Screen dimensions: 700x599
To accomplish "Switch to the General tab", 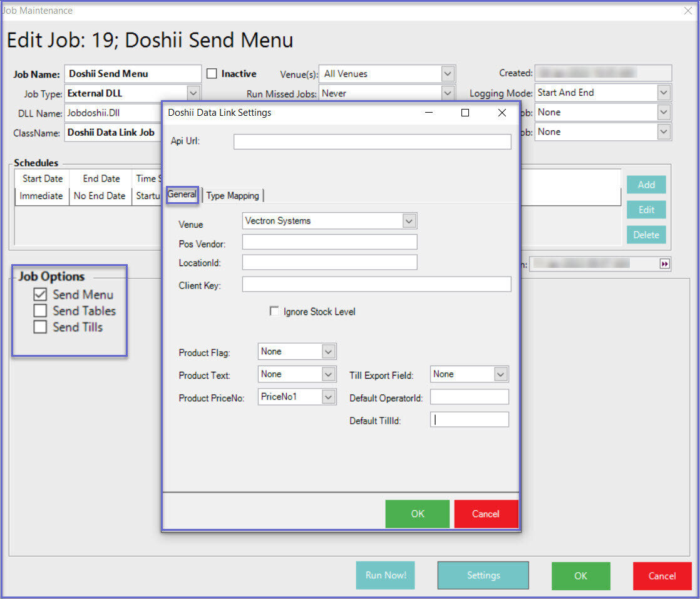I will point(182,195).
